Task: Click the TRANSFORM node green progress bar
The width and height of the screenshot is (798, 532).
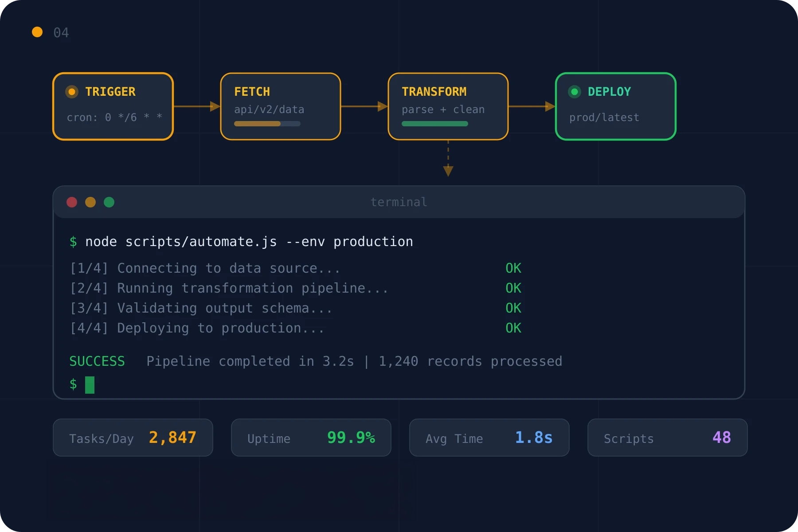Action: tap(434, 124)
